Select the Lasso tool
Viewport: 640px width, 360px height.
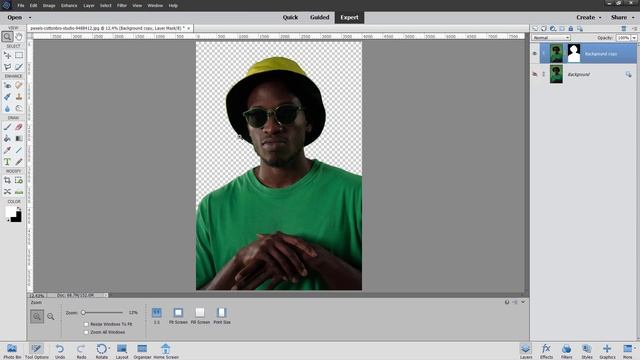point(7,67)
